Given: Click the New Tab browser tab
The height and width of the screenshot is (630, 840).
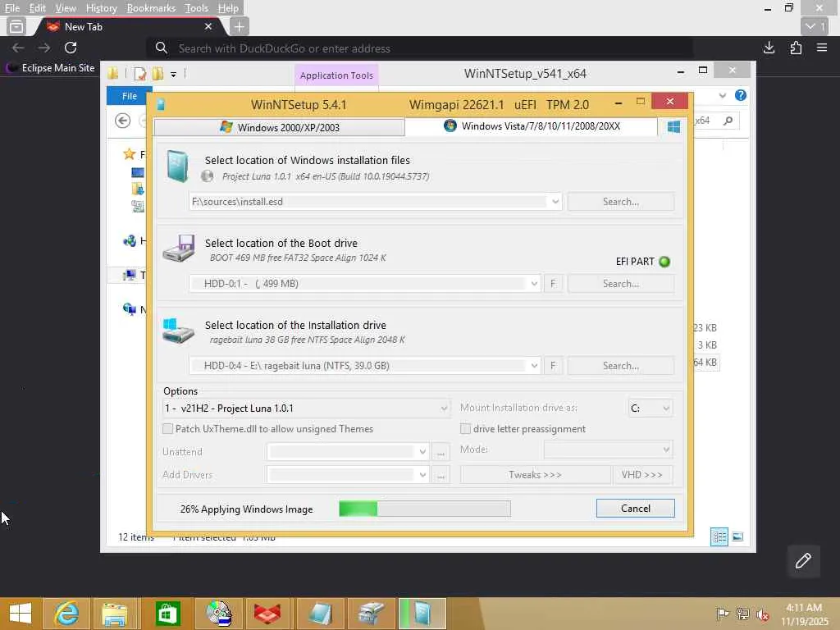Looking at the screenshot, I should (129, 26).
